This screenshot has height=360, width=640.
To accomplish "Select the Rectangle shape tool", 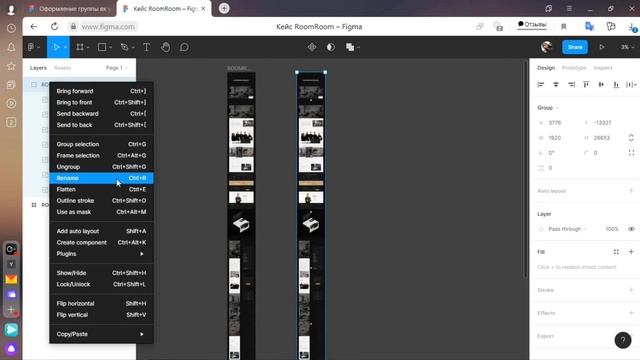I will click(102, 47).
